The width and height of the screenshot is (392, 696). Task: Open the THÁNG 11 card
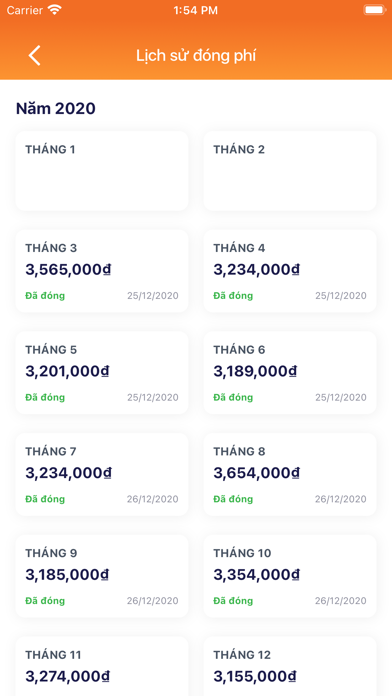pos(102,666)
